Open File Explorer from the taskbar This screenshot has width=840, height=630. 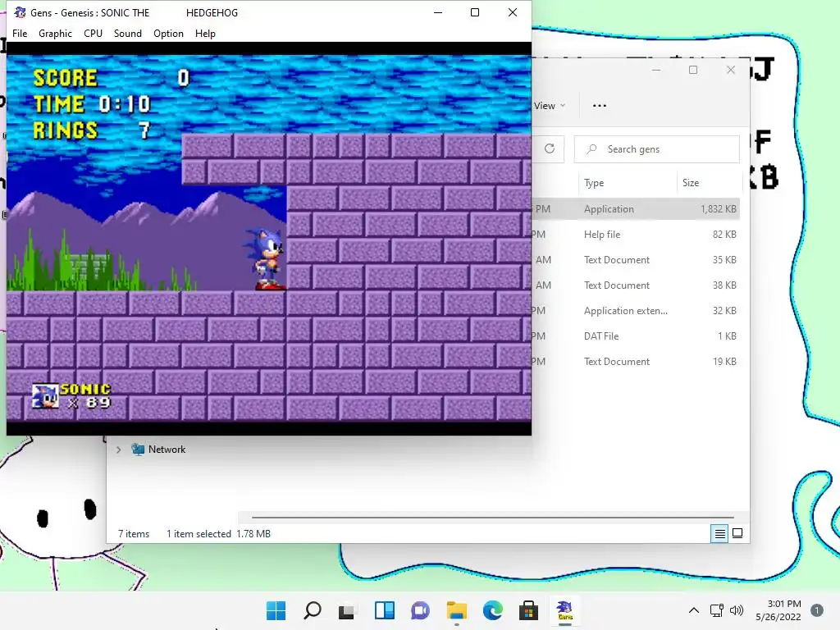pos(456,610)
